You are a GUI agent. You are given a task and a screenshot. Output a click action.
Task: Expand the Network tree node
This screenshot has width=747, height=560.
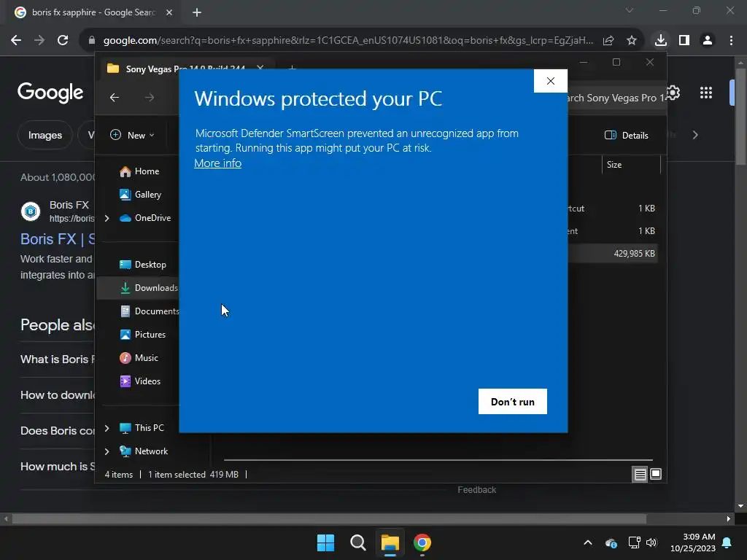(107, 451)
